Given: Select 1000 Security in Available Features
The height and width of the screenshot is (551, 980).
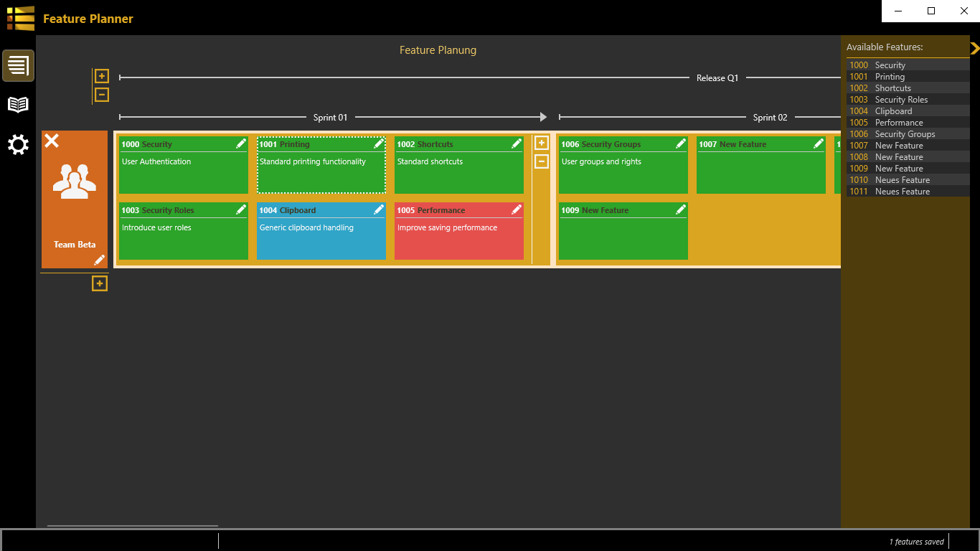Looking at the screenshot, I should [908, 65].
